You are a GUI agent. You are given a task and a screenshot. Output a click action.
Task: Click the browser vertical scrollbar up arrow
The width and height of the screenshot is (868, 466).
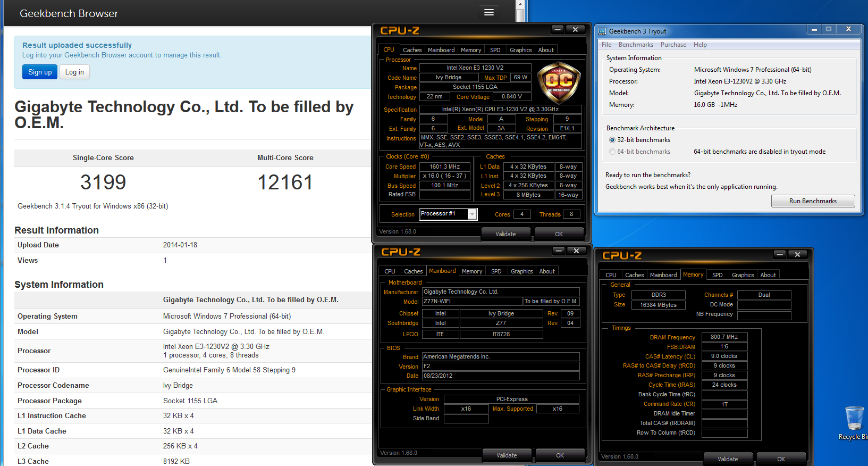[521, 4]
